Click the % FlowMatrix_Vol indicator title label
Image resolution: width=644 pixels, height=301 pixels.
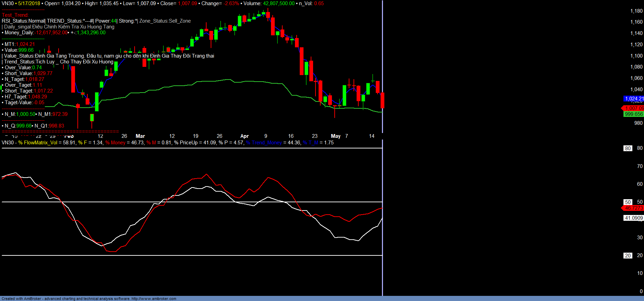38,143
